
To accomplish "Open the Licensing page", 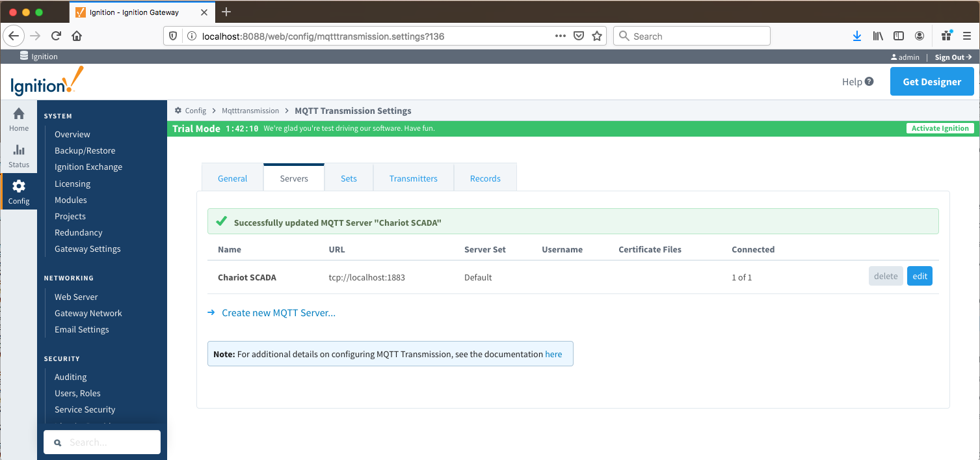I will (72, 184).
